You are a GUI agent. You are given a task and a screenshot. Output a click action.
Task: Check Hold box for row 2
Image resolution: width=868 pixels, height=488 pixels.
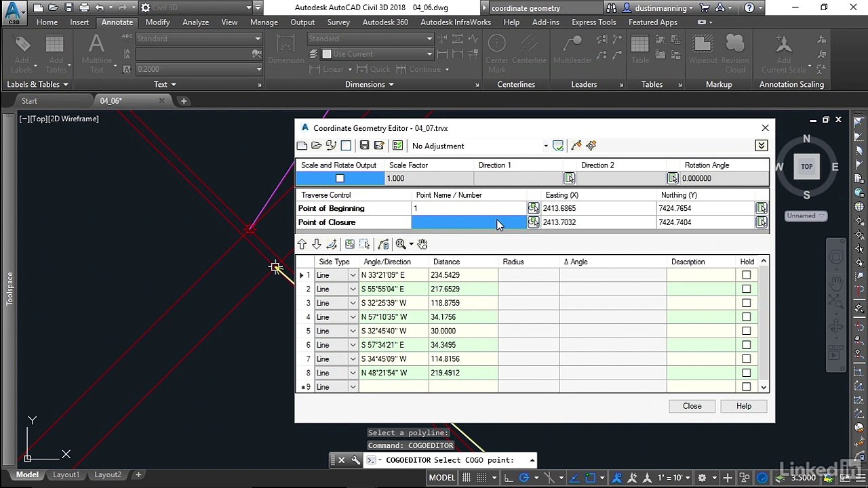click(x=746, y=289)
